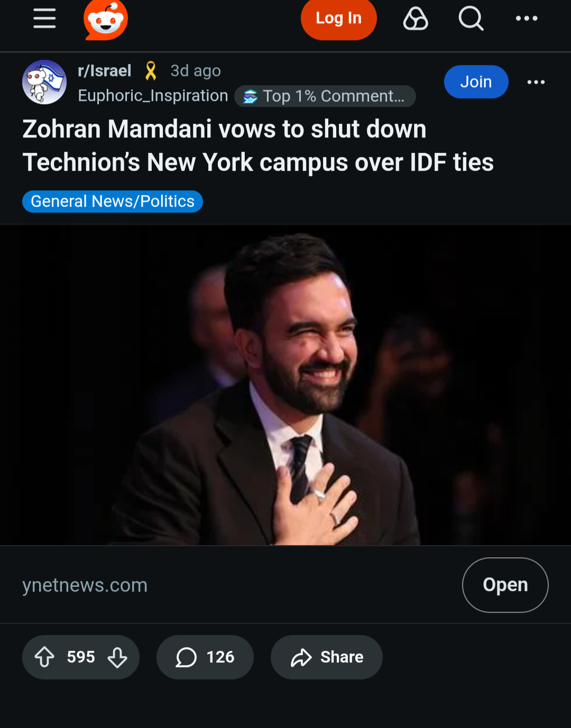Screen dimensions: 571x728
Task: Click the Log In button
Action: (x=338, y=19)
